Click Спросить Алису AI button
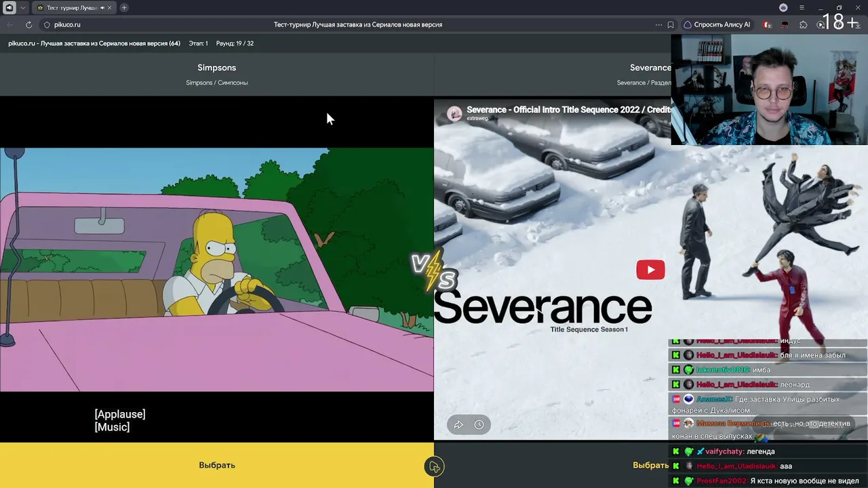The width and height of the screenshot is (868, 488). [717, 24]
